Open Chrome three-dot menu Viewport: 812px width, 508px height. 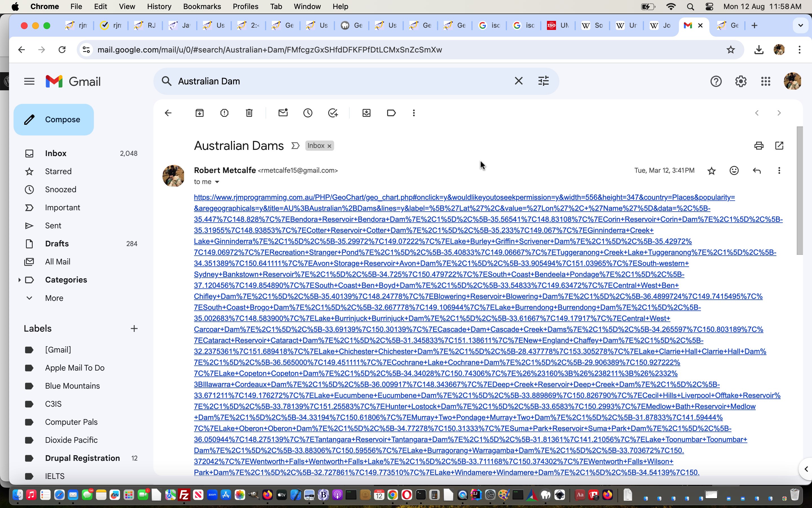point(800,50)
